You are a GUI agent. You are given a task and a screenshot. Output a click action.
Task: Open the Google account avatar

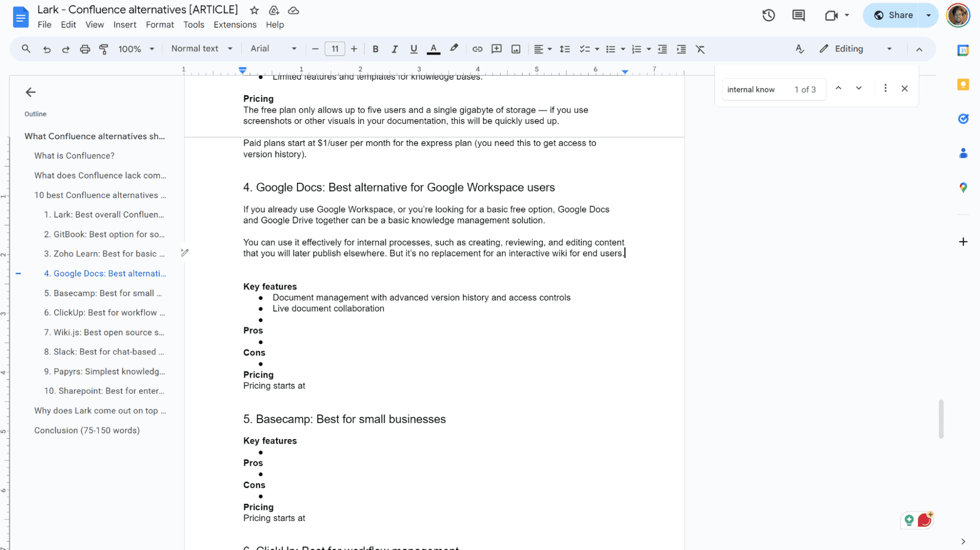tap(958, 15)
